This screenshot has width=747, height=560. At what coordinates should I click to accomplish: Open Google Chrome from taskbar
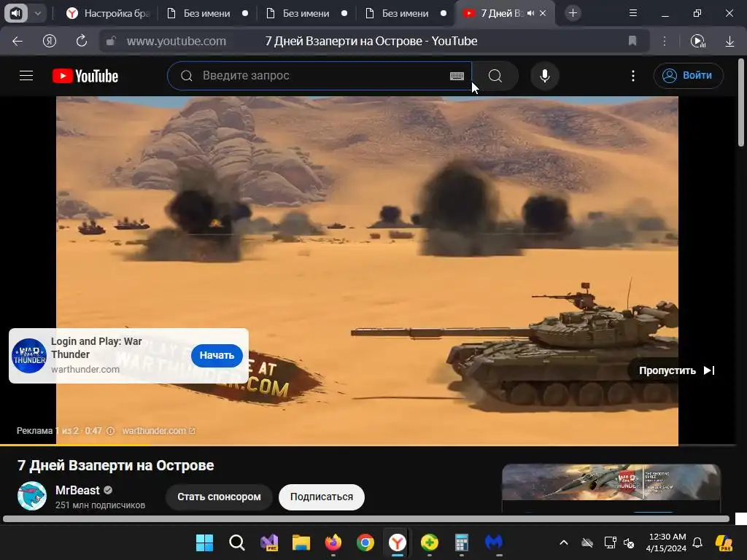click(365, 542)
